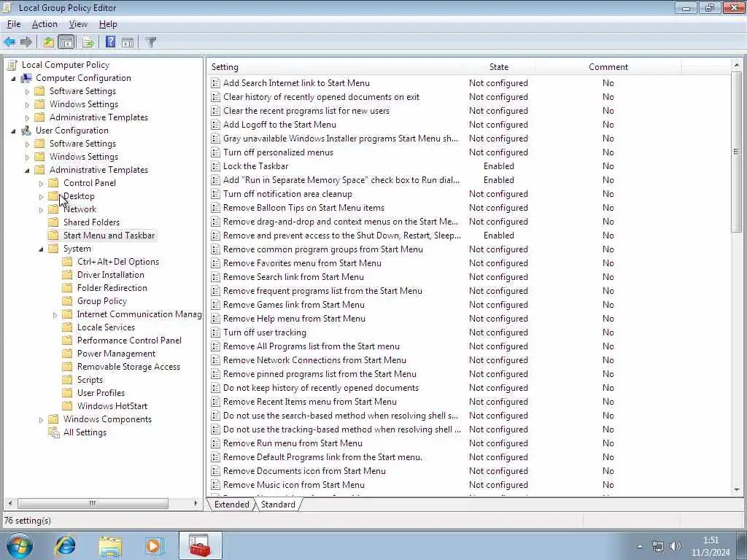The height and width of the screenshot is (560, 747).
Task: Collapse User Configuration Administrative Templates node
Action: pyautogui.click(x=27, y=171)
